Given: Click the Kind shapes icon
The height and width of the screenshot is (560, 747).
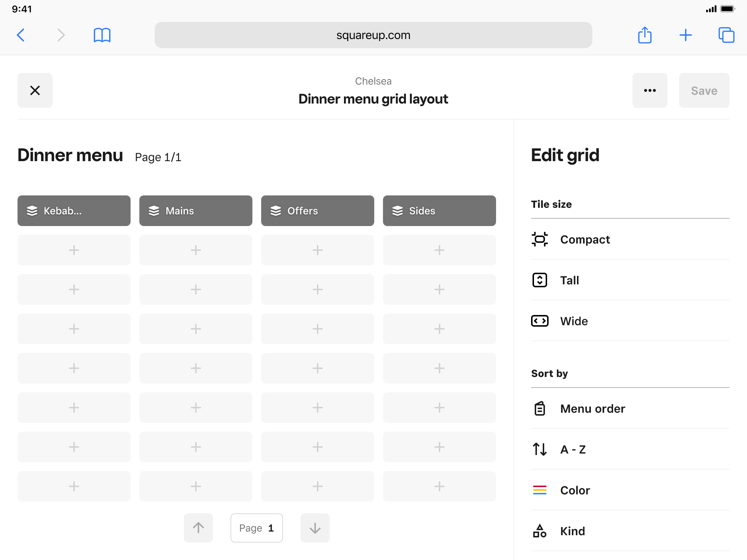Looking at the screenshot, I should tap(539, 531).
